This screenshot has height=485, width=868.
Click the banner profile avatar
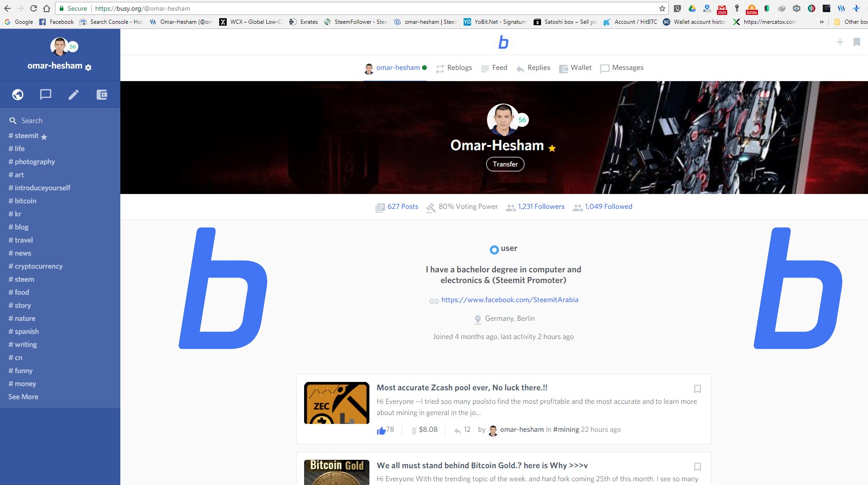[x=503, y=119]
